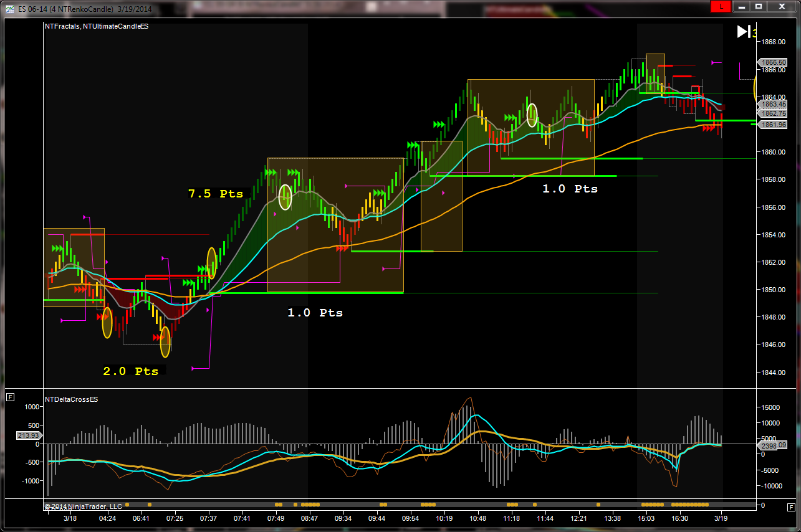This screenshot has height=532, width=801.
Task: Click the 10:48 label on time axis
Action: [478, 518]
